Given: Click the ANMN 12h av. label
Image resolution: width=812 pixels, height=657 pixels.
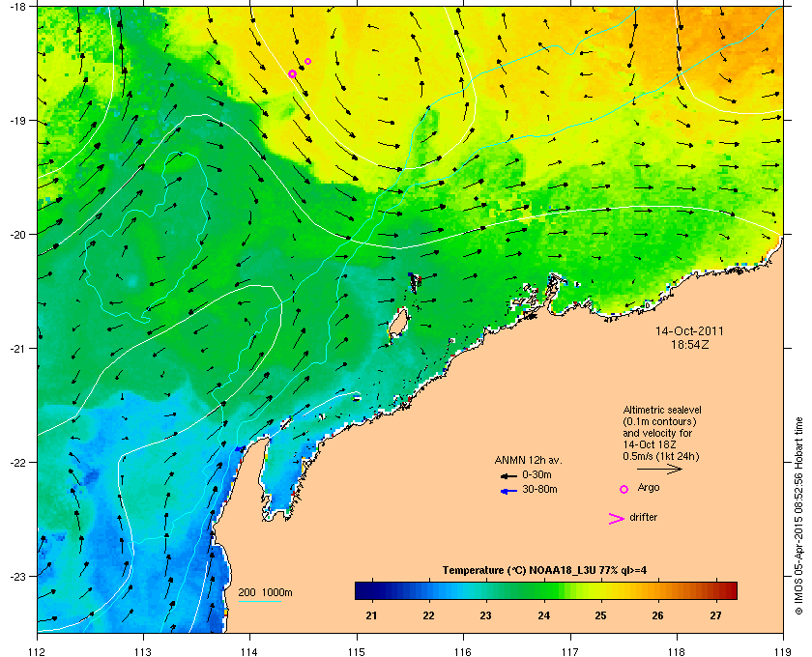Looking at the screenshot, I should (x=528, y=460).
